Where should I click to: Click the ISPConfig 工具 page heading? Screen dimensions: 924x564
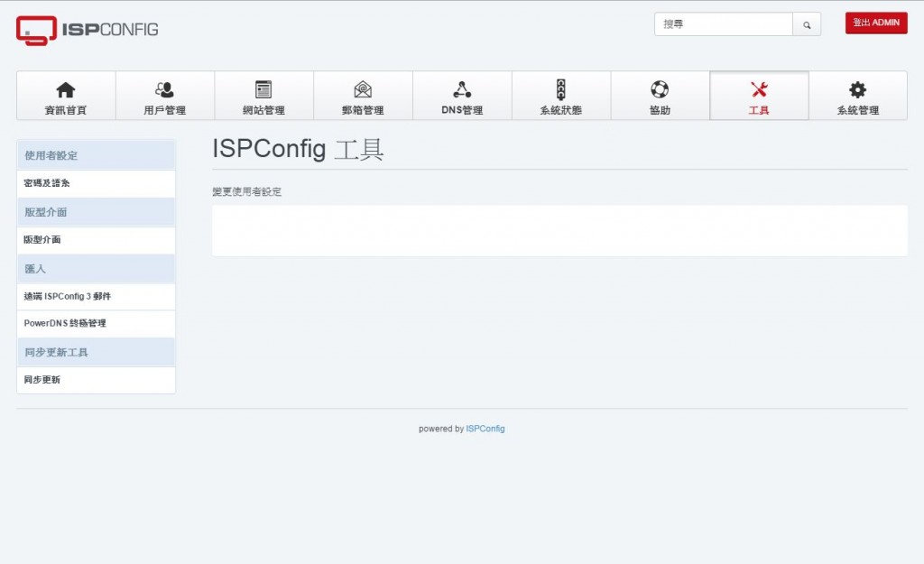pos(298,149)
